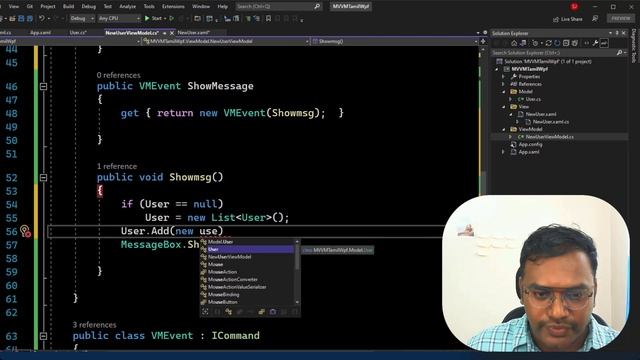
Task: Open the View menu
Action: tap(14, 7)
